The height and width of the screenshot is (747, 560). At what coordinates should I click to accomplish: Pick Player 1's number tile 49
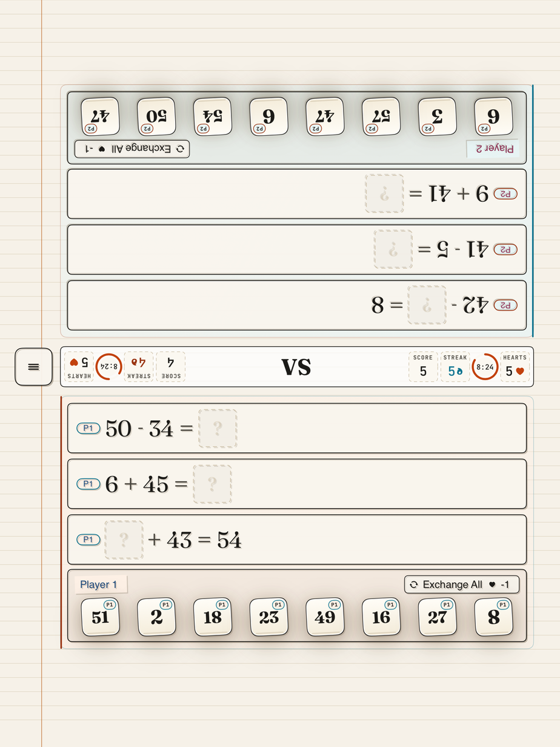click(325, 617)
